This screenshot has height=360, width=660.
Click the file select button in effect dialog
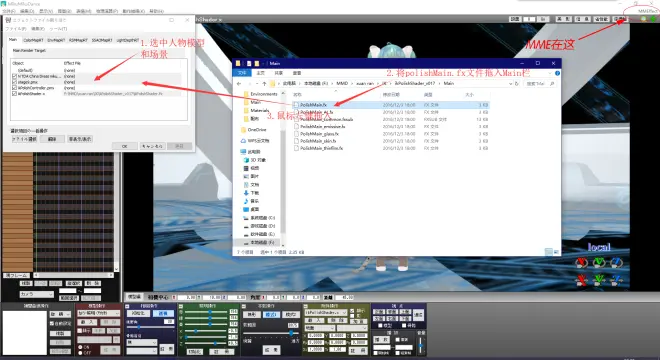pyautogui.click(x=24, y=139)
